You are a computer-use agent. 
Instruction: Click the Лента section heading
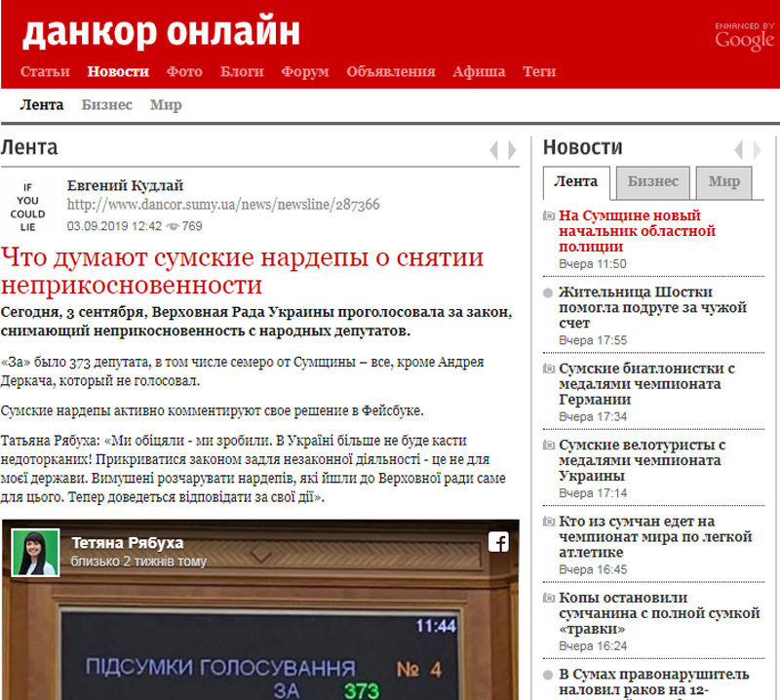[x=29, y=148]
